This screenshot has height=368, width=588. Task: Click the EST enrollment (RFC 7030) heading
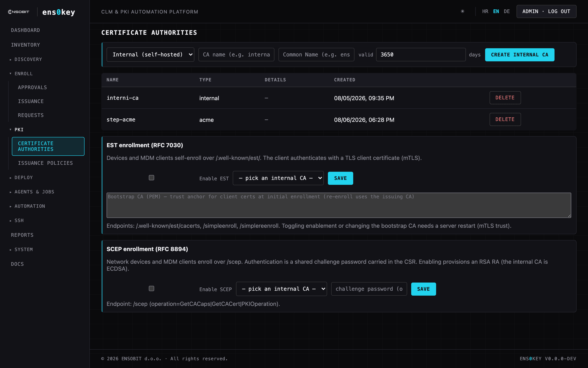tap(145, 145)
